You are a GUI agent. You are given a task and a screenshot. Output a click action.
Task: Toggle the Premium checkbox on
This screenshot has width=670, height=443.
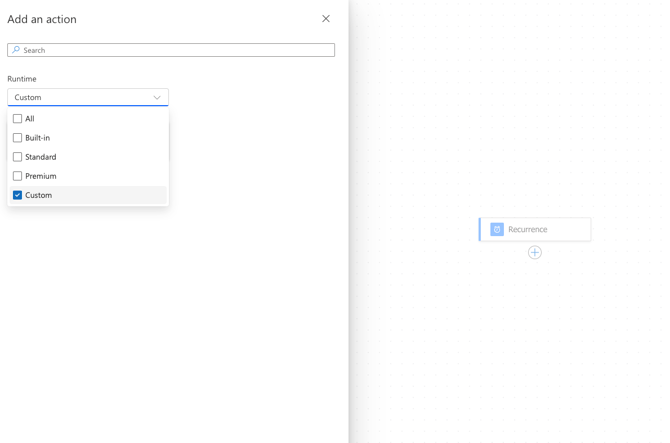[17, 176]
